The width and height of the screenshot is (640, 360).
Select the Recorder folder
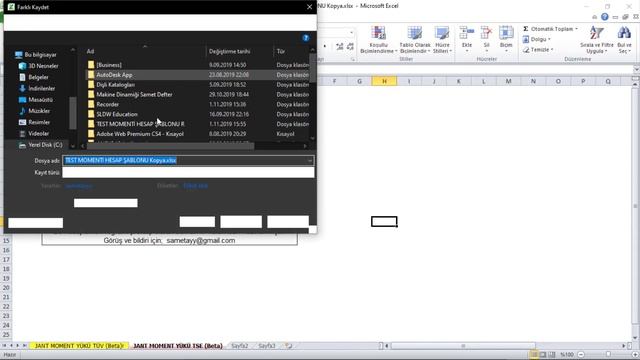(x=198, y=104)
